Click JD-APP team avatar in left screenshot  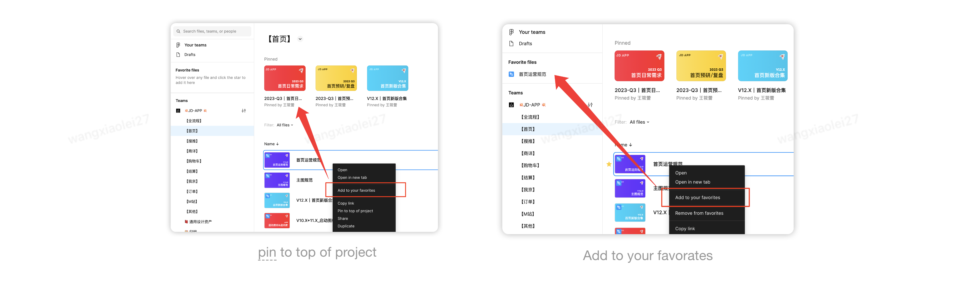pyautogui.click(x=178, y=111)
